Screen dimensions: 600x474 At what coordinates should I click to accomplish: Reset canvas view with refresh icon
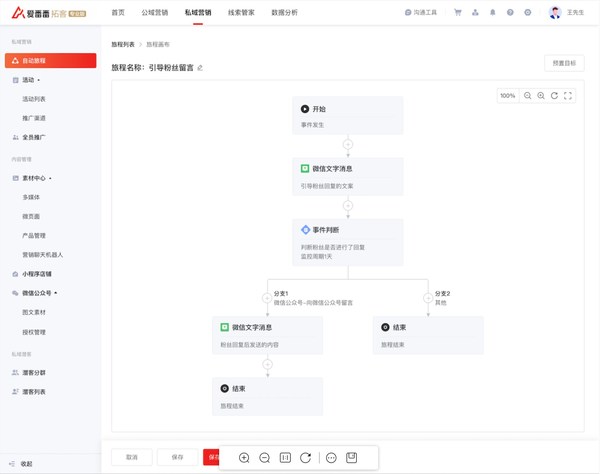[554, 96]
